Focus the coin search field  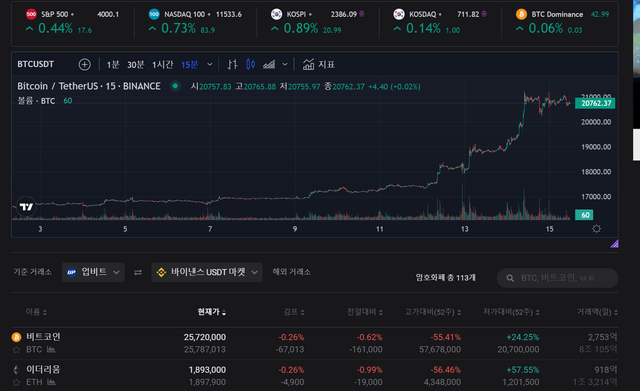click(x=558, y=278)
